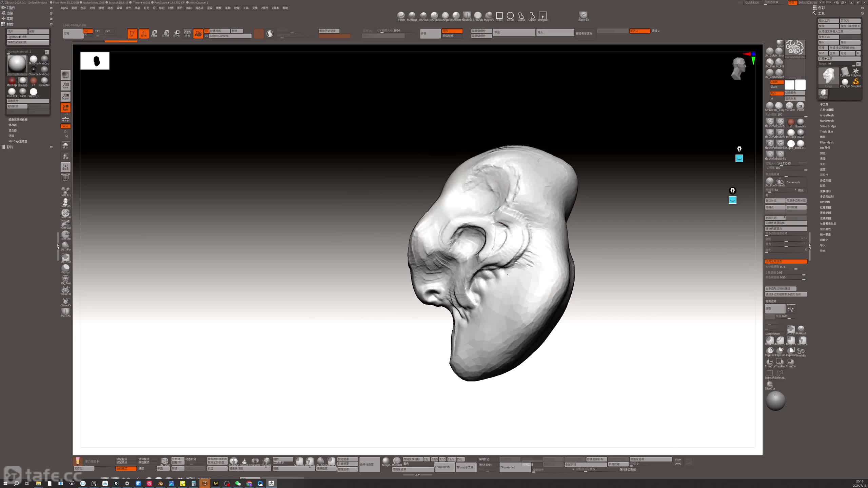868x488 pixels.
Task: Select the PolySphere tool thumbnail
Action: pos(845,82)
